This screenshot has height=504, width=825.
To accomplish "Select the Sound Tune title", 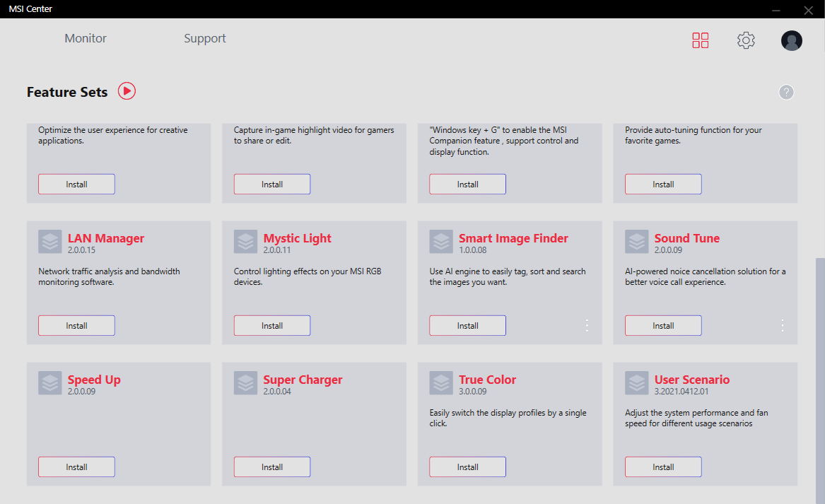I will pyautogui.click(x=686, y=238).
